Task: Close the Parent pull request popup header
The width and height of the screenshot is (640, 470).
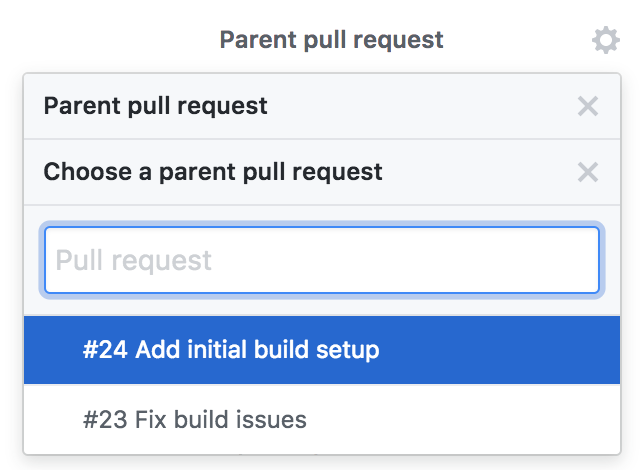Action: tap(588, 106)
